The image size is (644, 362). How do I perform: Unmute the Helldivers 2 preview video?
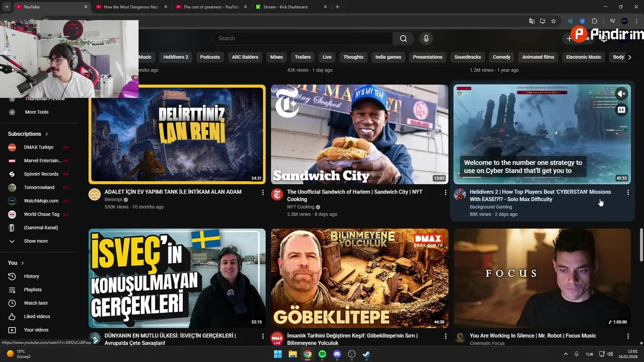pyautogui.click(x=622, y=94)
